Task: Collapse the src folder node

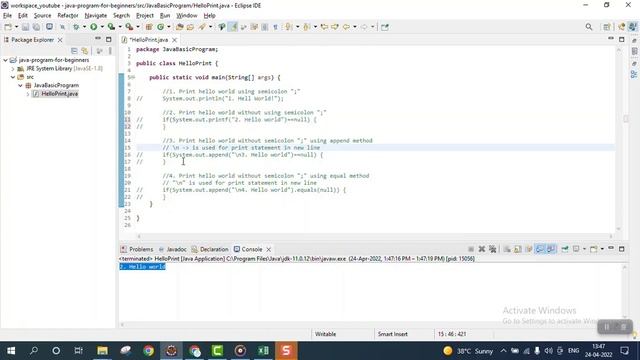Action: coord(13,77)
